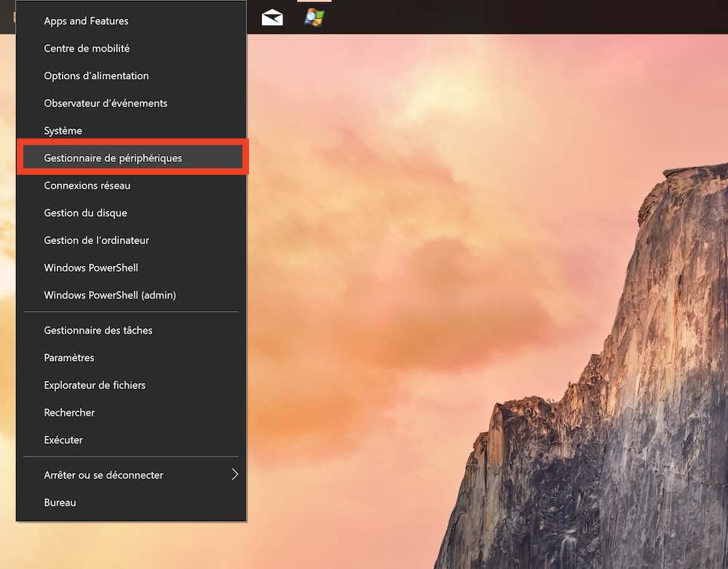The image size is (728, 569).
Task: Choose Gestionnaire de périphériques
Action: coord(132,158)
